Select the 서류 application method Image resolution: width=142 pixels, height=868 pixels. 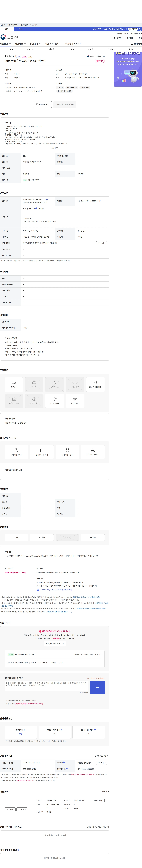pyautogui.click(x=16, y=537)
